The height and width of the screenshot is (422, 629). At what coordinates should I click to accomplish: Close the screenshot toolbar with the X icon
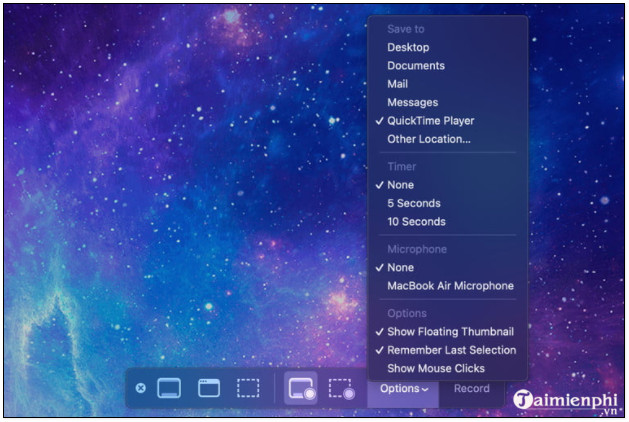click(x=140, y=388)
